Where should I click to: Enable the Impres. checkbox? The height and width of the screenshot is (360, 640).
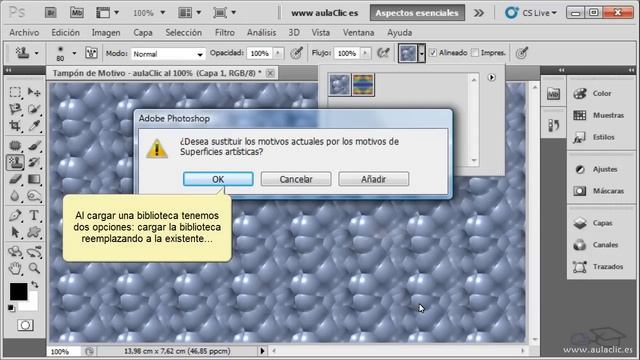point(475,53)
